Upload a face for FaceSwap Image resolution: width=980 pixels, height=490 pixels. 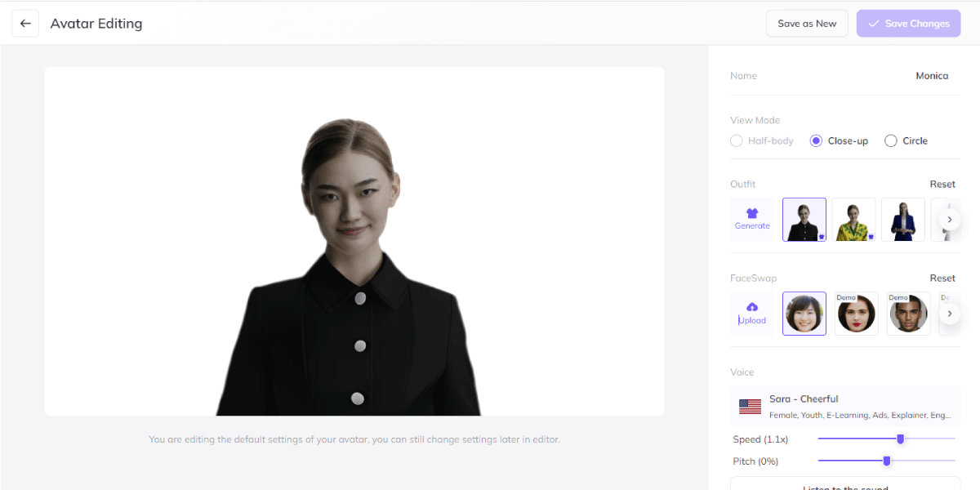752,314
